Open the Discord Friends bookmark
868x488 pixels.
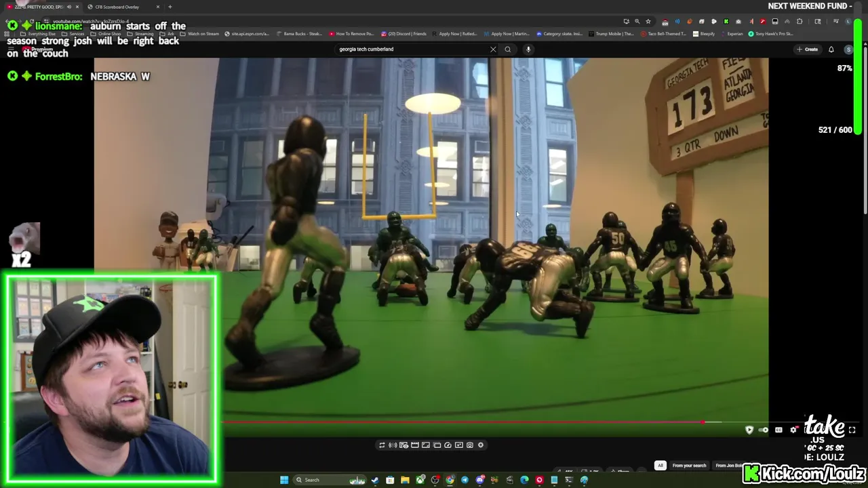(x=404, y=34)
